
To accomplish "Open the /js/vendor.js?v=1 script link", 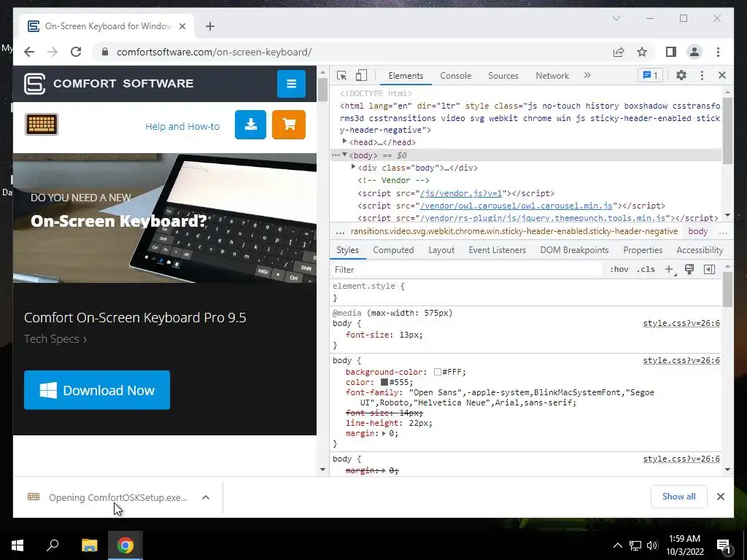I will click(x=461, y=193).
